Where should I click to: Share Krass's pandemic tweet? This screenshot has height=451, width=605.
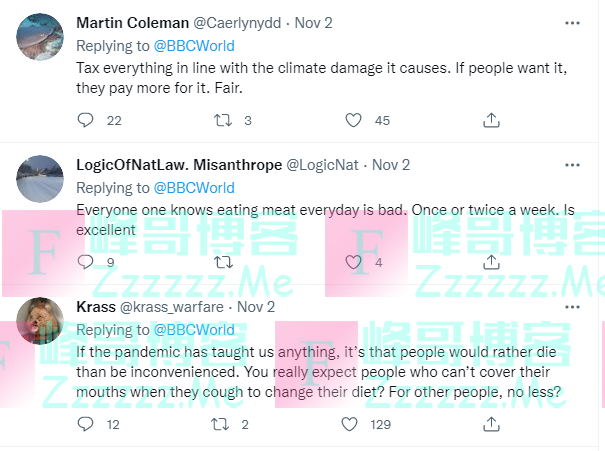pyautogui.click(x=491, y=425)
